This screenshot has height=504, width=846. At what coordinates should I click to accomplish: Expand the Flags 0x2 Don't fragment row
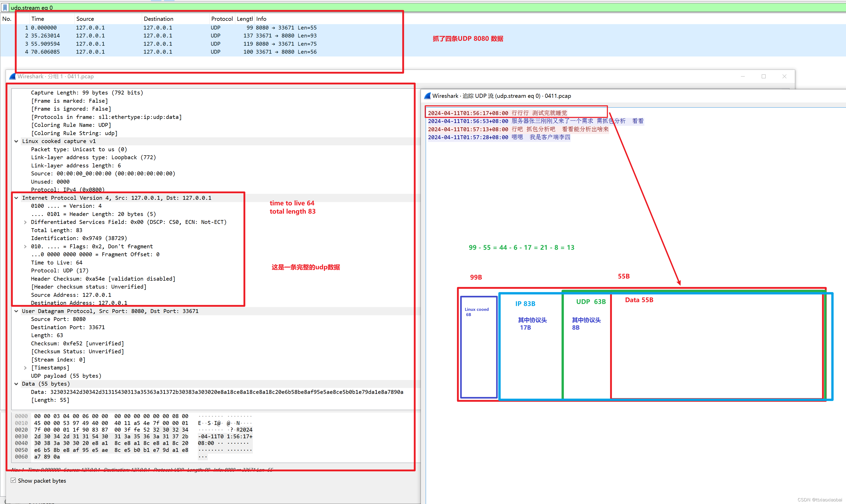tap(25, 246)
